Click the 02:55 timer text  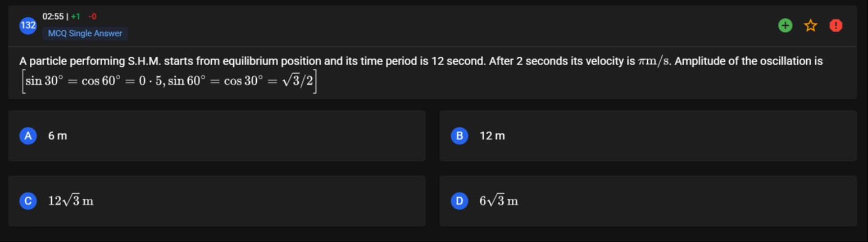[53, 17]
